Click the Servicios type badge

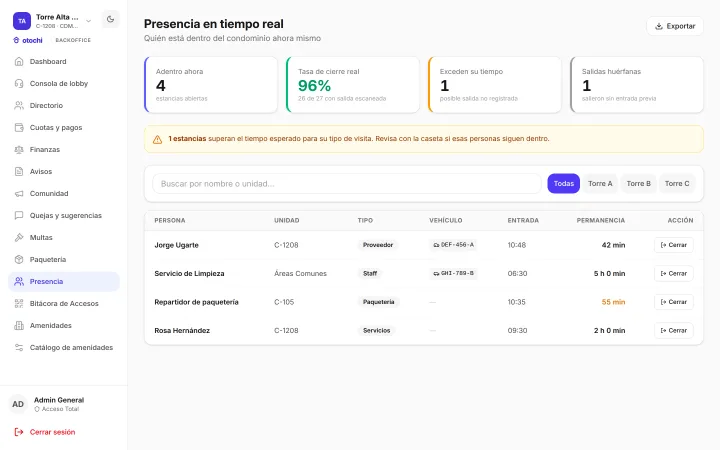pos(377,331)
